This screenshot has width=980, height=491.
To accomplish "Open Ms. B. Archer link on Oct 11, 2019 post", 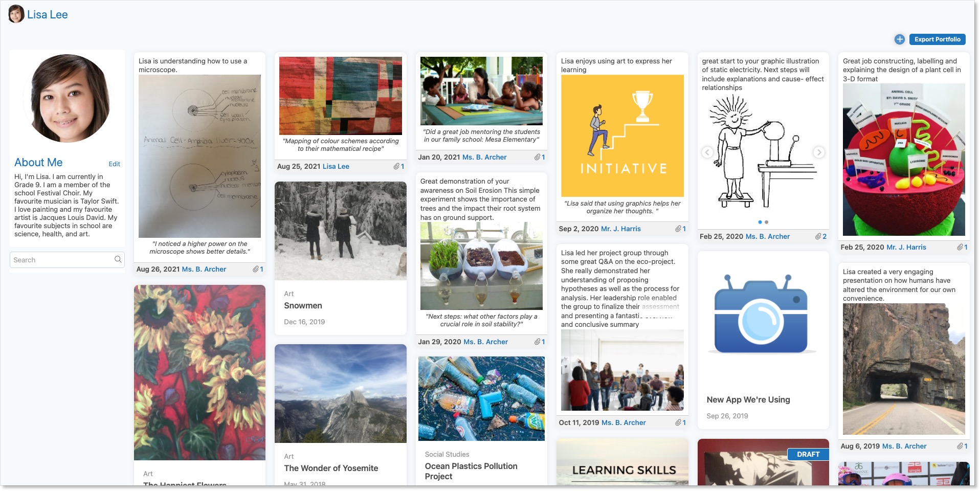I will (x=623, y=422).
